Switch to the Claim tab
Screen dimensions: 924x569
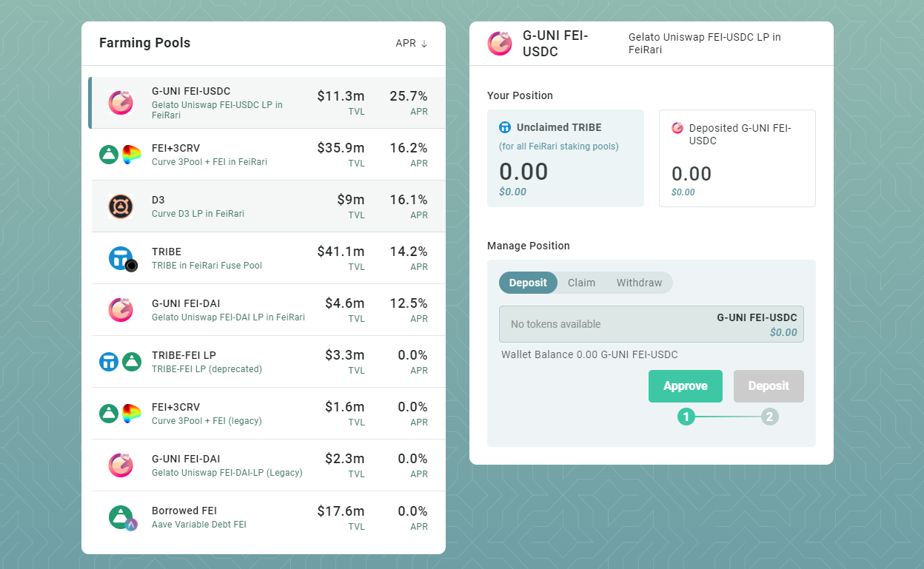click(581, 283)
